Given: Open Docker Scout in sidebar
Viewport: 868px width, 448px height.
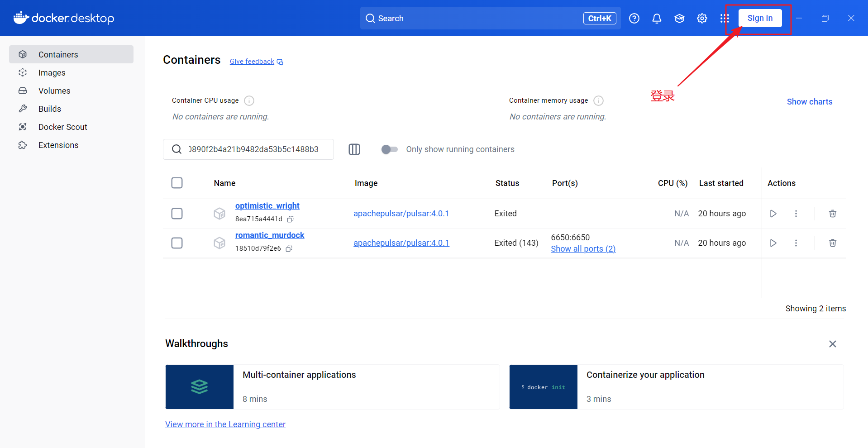Looking at the screenshot, I should (71, 127).
